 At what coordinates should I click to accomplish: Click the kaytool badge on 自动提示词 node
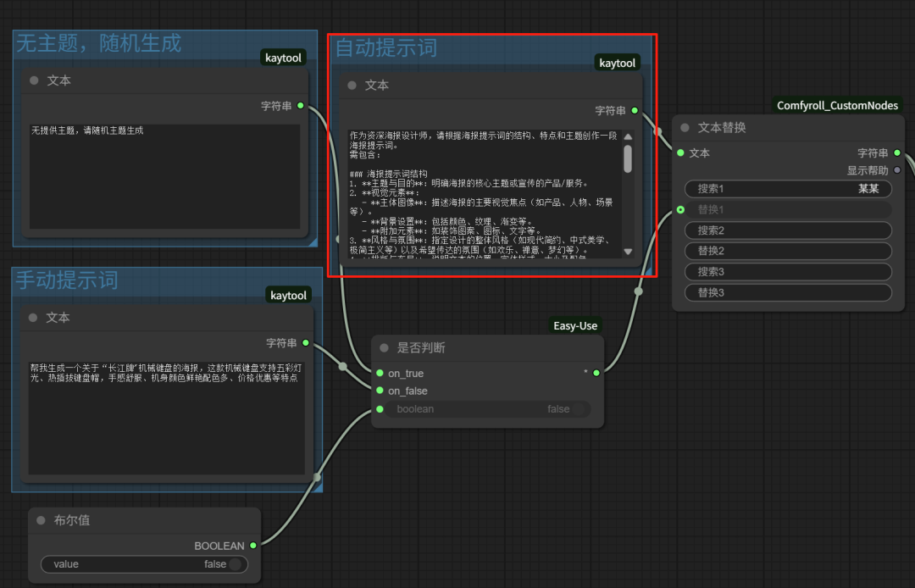(618, 63)
